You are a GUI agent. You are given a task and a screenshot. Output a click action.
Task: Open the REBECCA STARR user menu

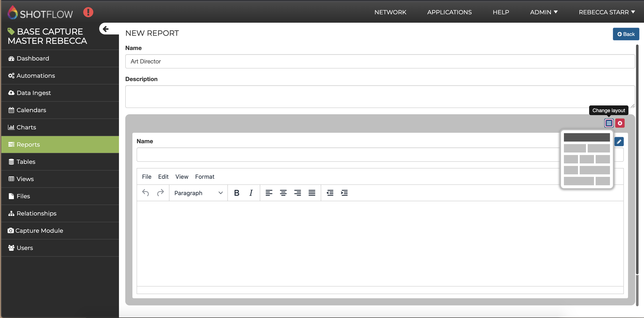(x=607, y=12)
